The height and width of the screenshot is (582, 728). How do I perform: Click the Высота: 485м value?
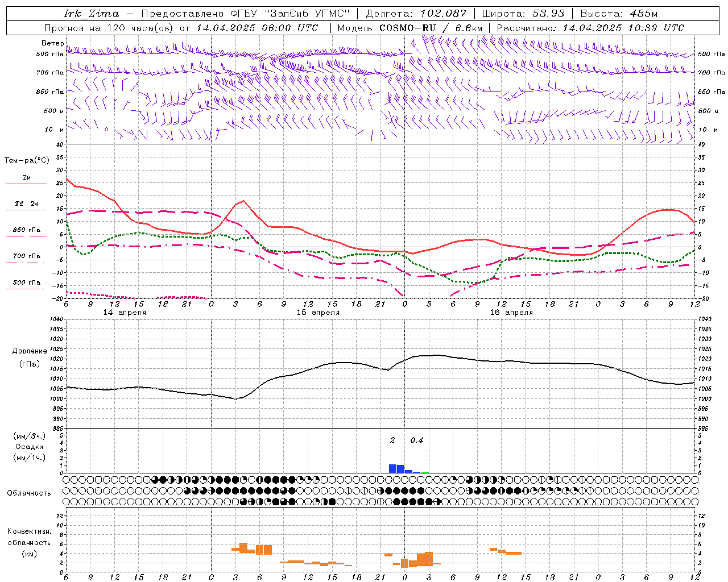pyautogui.click(x=619, y=14)
